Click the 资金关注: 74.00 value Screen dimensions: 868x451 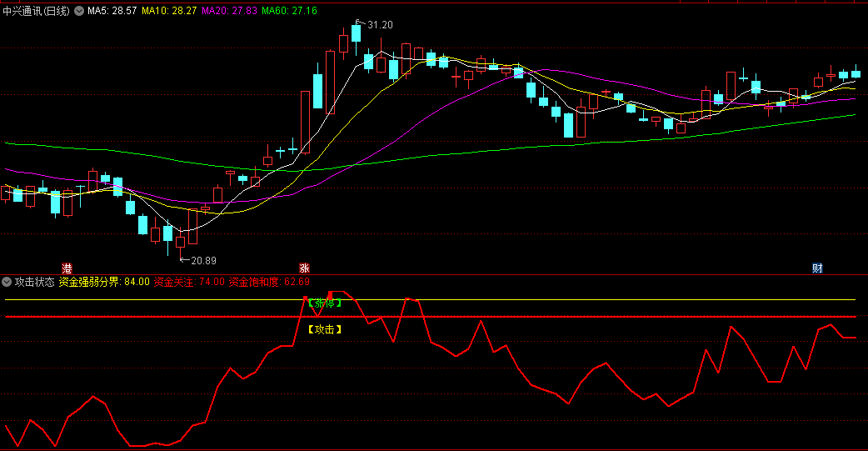tap(189, 282)
